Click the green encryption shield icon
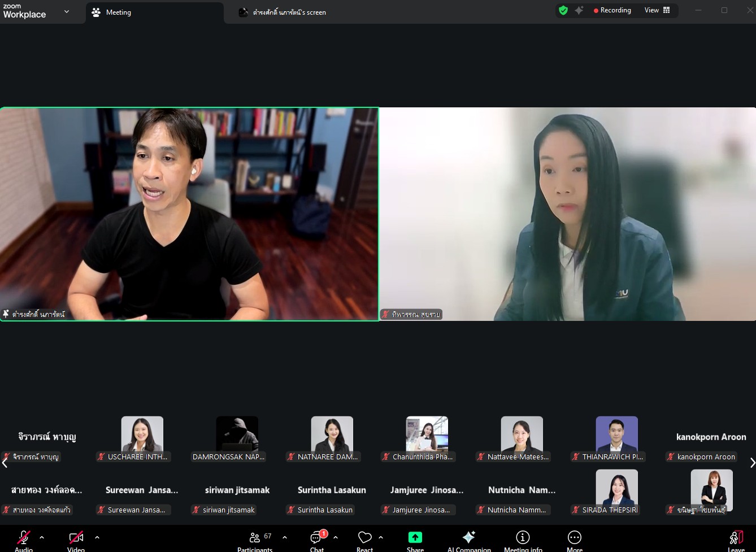 click(563, 10)
